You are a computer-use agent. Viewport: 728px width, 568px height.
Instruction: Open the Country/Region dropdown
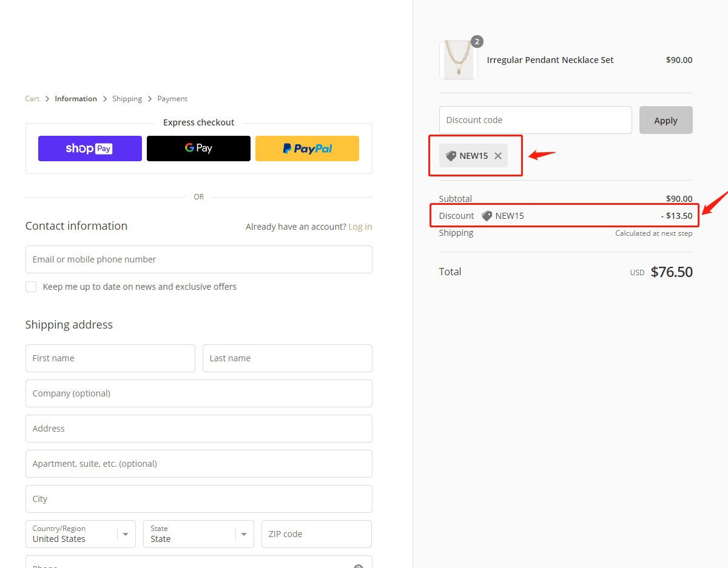(x=80, y=534)
